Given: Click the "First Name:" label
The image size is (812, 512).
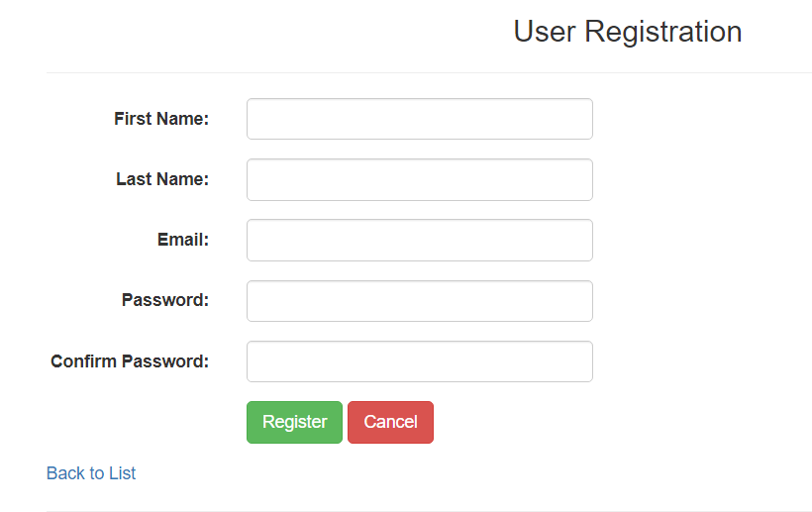Looking at the screenshot, I should tap(161, 119).
